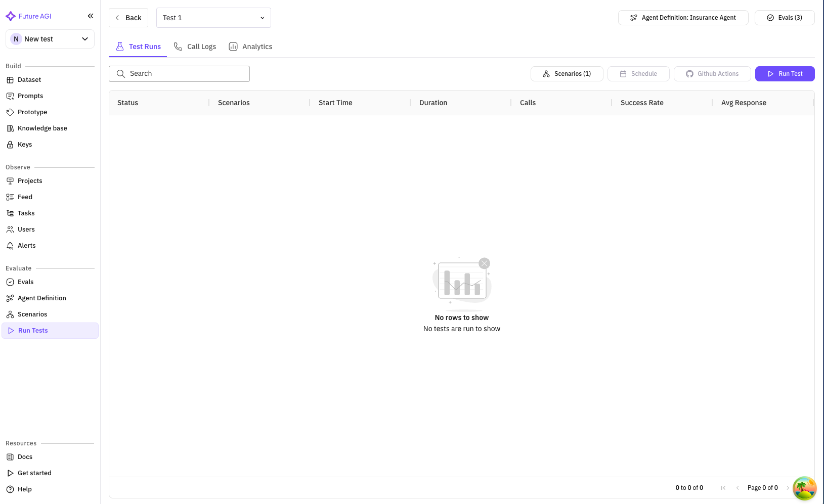Switch to the Call Logs tab
The height and width of the screenshot is (504, 824).
[195, 47]
